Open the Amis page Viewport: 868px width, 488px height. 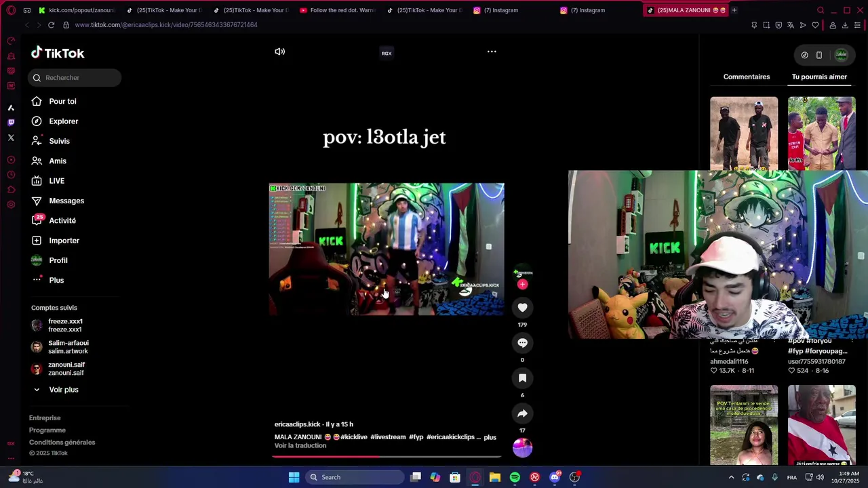click(58, 161)
